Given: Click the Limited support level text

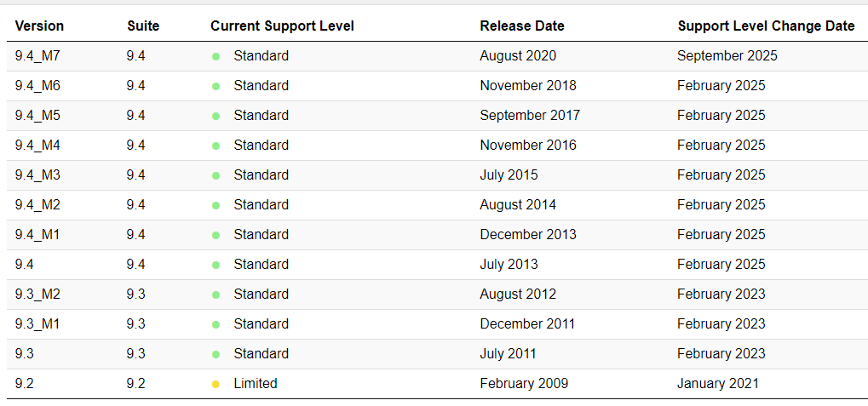Looking at the screenshot, I should tap(256, 383).
